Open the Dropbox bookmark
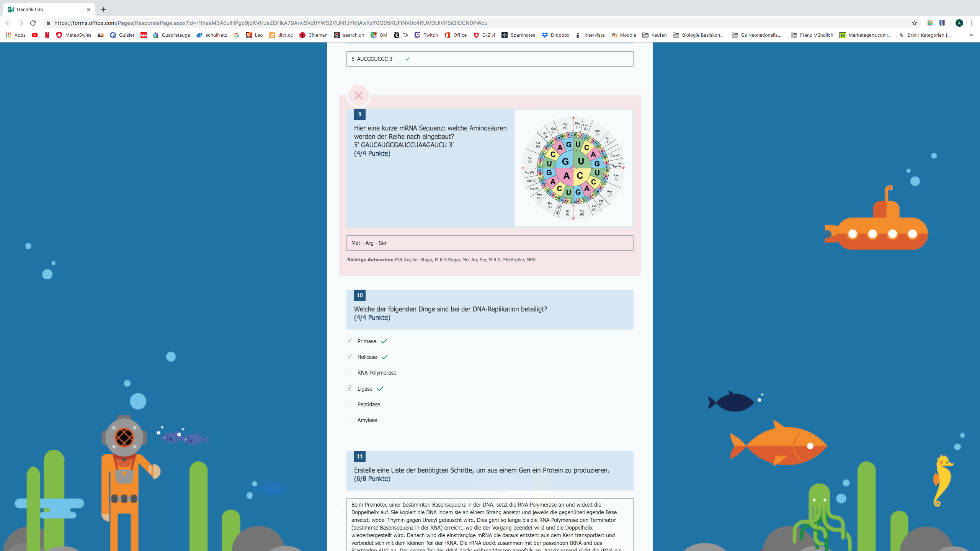Viewport: 980px width, 551px height. click(555, 35)
